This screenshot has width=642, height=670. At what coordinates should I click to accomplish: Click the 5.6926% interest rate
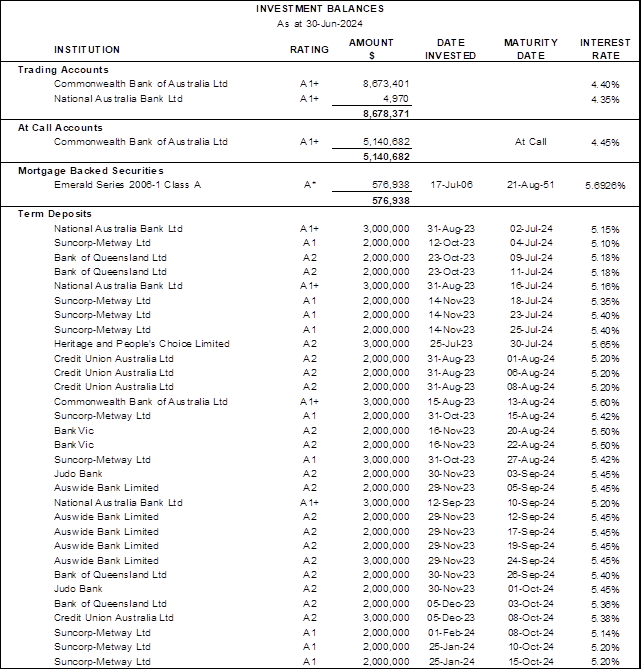pos(605,186)
